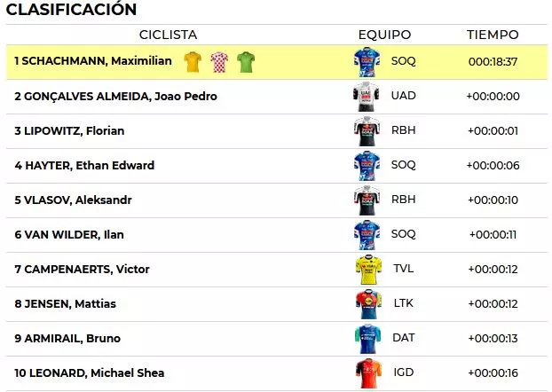Open rider GONÇALVES ALMEIDA, Joao Pedro

(x=115, y=97)
